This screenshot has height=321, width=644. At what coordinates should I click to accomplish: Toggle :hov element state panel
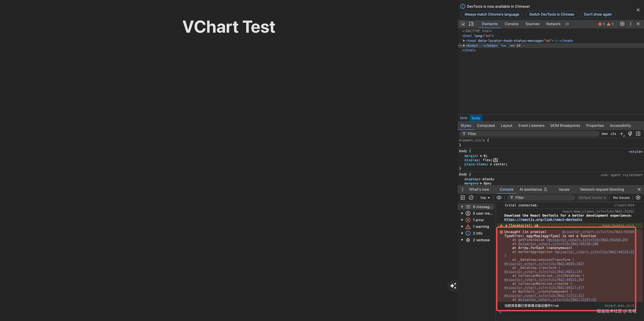[x=604, y=134]
